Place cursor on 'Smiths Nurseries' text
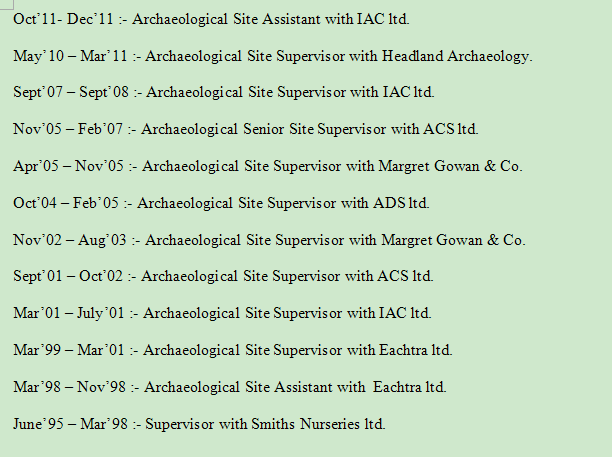This screenshot has height=457, width=612. pos(305,424)
